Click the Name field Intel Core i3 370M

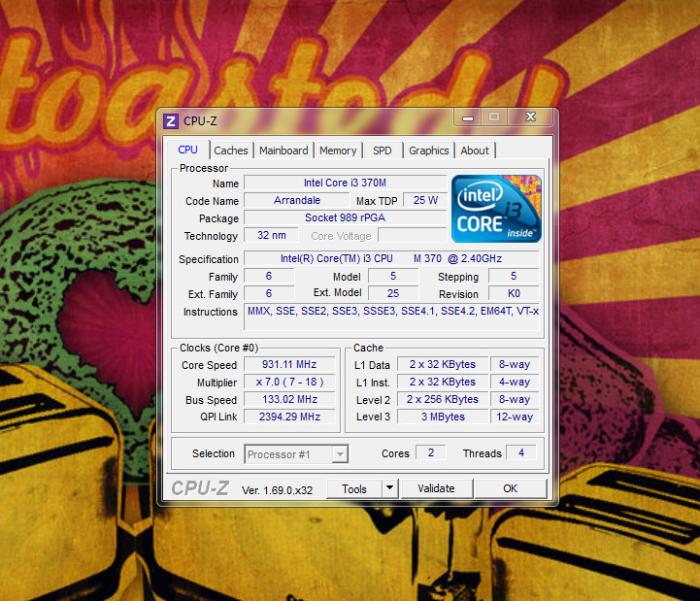click(x=345, y=183)
